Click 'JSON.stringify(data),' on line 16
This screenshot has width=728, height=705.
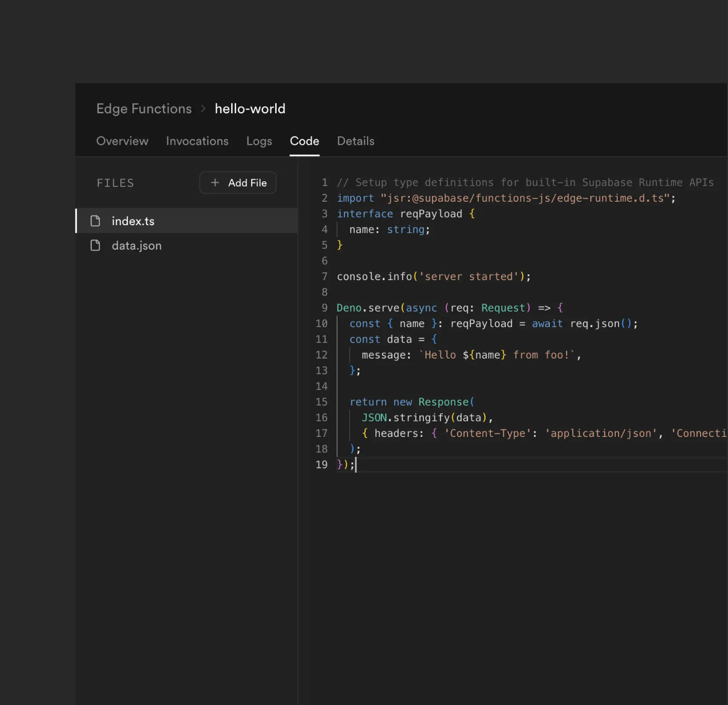coord(427,417)
